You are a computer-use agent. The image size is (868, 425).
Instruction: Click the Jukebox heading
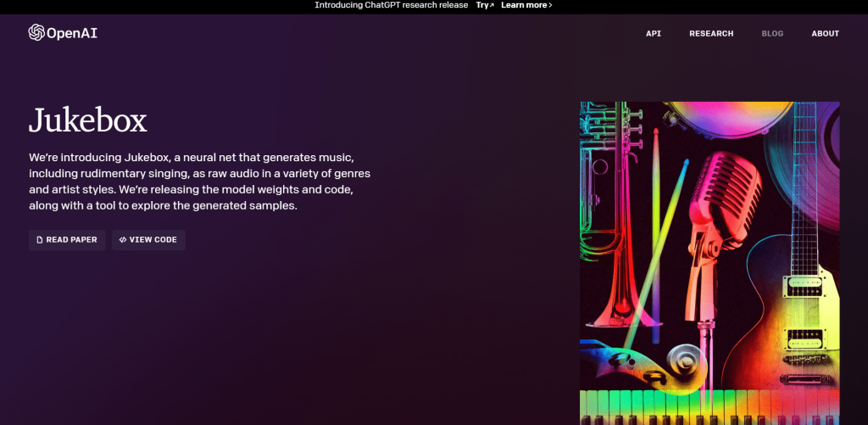click(88, 120)
